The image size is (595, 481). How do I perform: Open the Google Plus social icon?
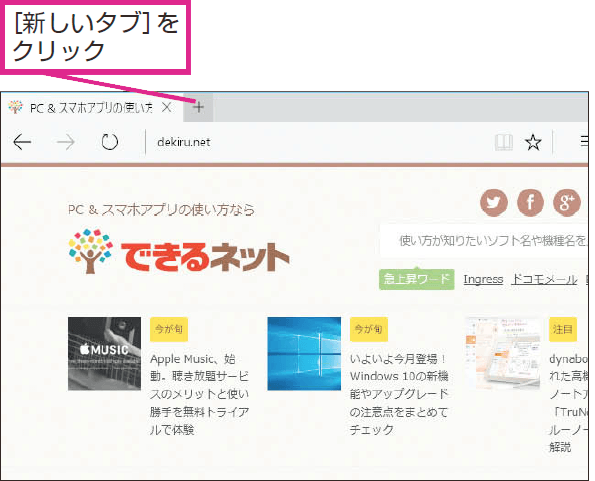[567, 202]
